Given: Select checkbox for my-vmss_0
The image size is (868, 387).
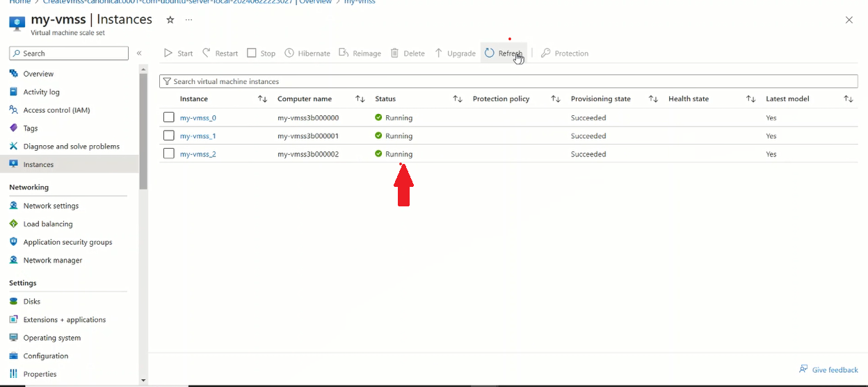Looking at the screenshot, I should click(169, 117).
